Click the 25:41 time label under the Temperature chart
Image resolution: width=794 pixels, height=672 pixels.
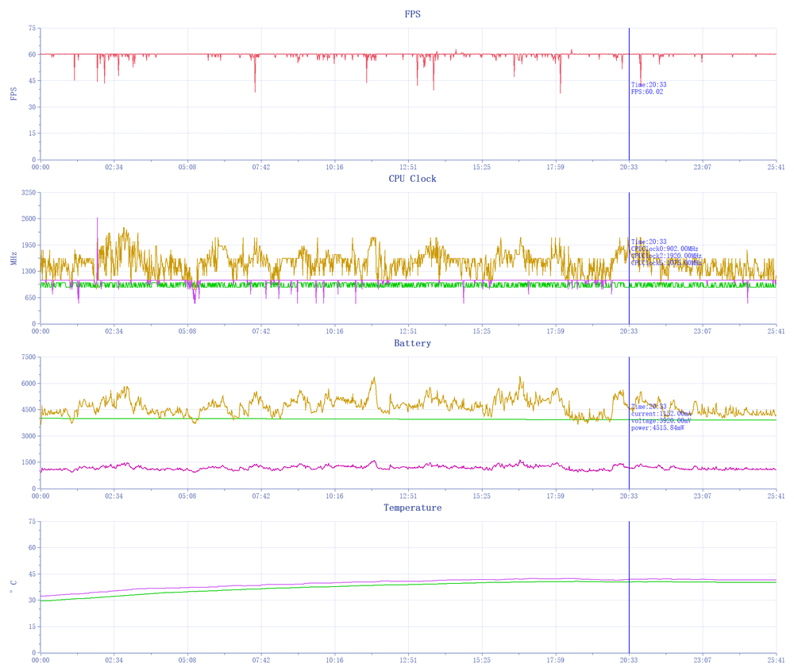click(776, 660)
